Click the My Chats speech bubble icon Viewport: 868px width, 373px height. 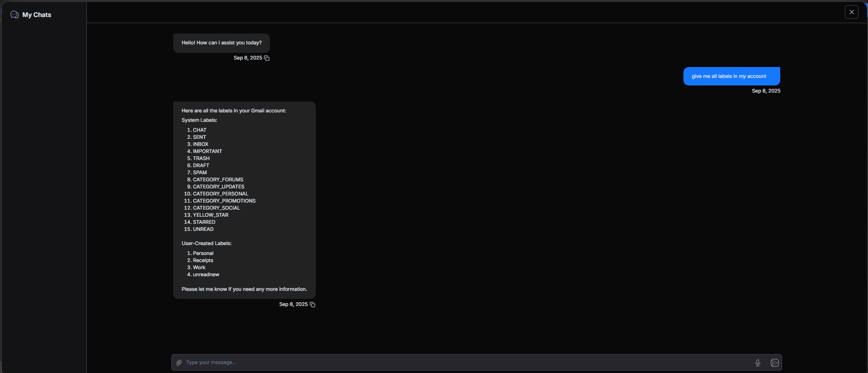(15, 15)
